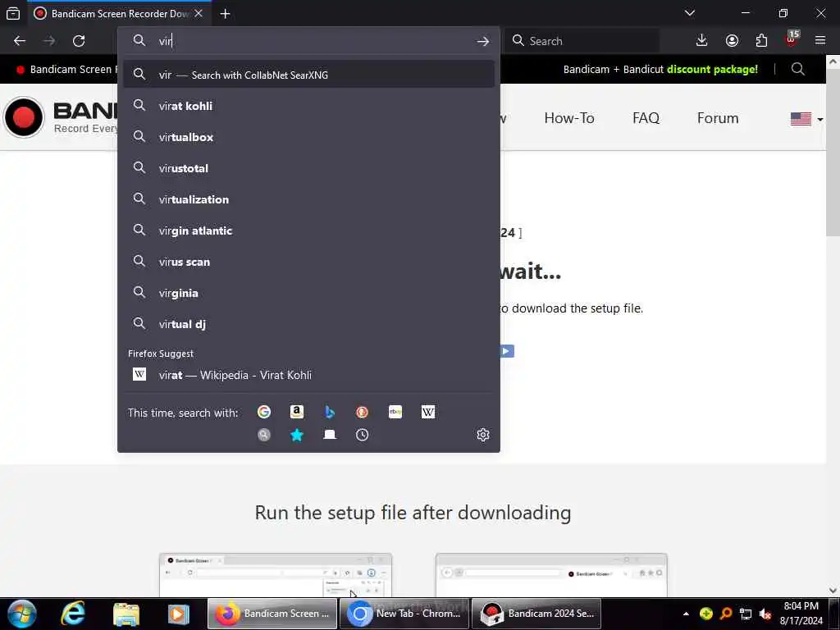The height and width of the screenshot is (630, 840).
Task: Open the Forum page link
Action: point(717,118)
